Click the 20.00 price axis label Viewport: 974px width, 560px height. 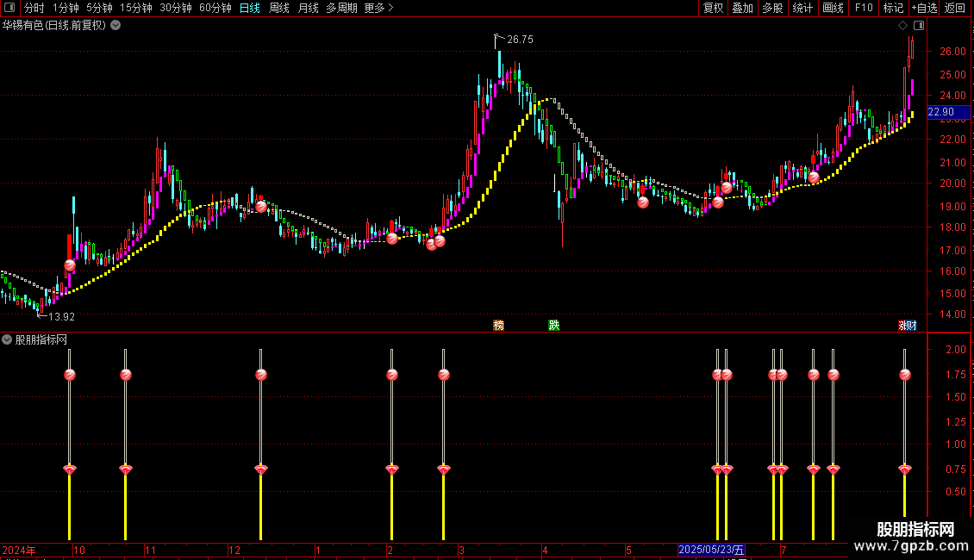point(952,184)
